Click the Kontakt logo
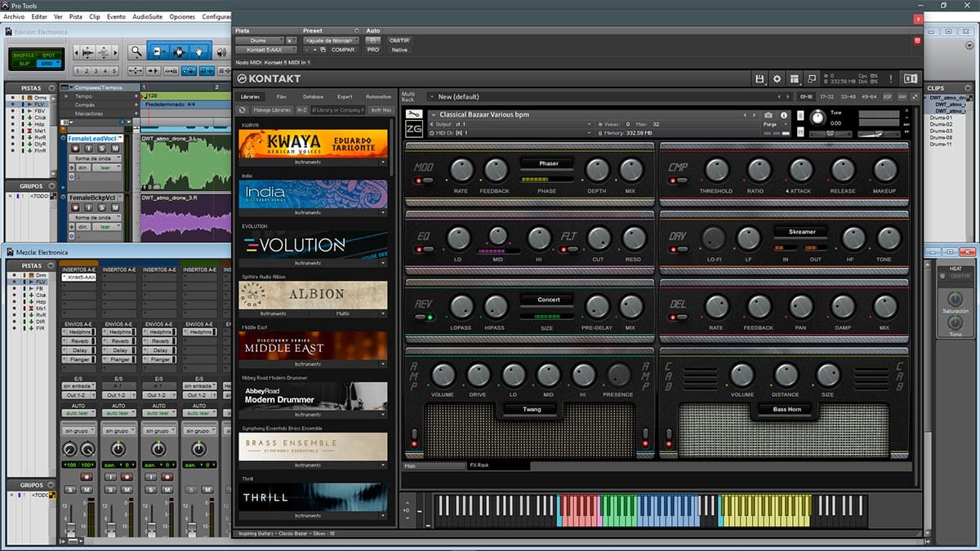Image resolution: width=980 pixels, height=551 pixels. [270, 79]
